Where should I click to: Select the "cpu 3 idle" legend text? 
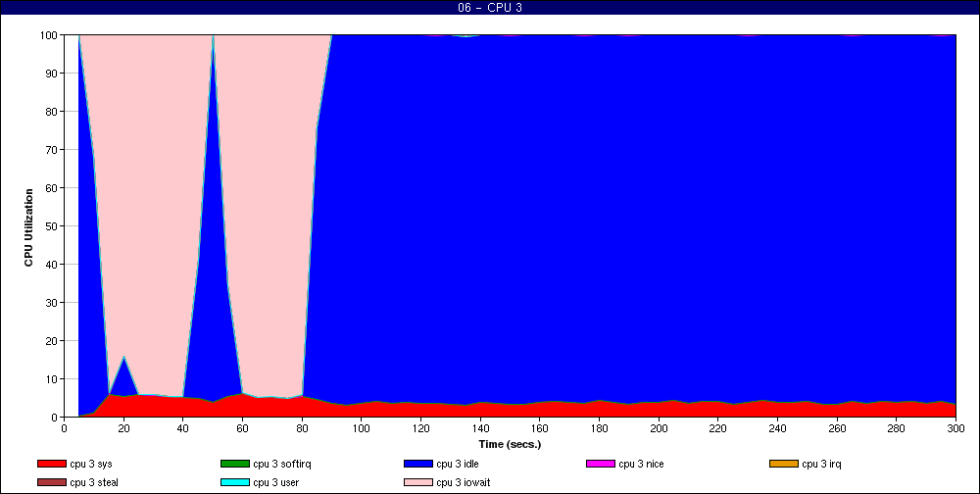(459, 464)
